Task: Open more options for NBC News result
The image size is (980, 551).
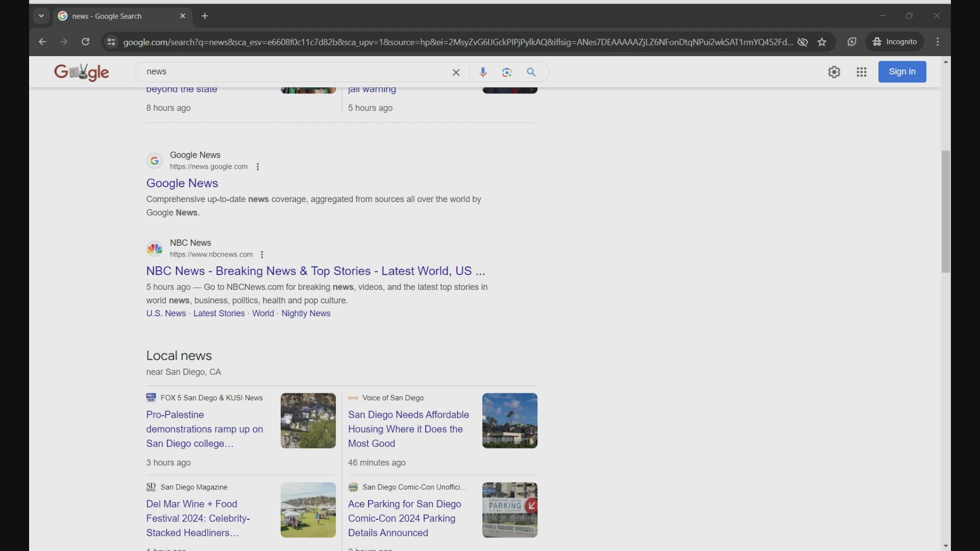Action: click(x=262, y=255)
